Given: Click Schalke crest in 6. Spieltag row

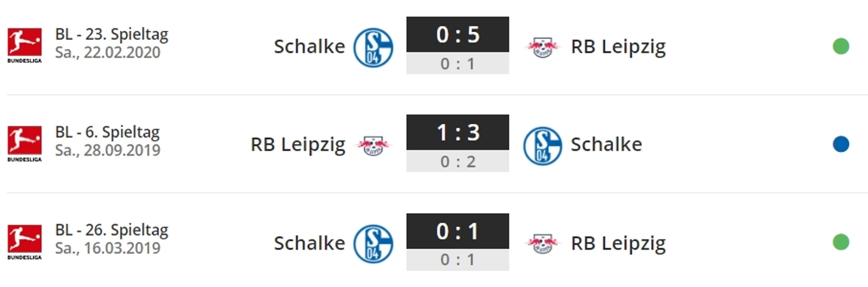Looking at the screenshot, I should [x=542, y=146].
